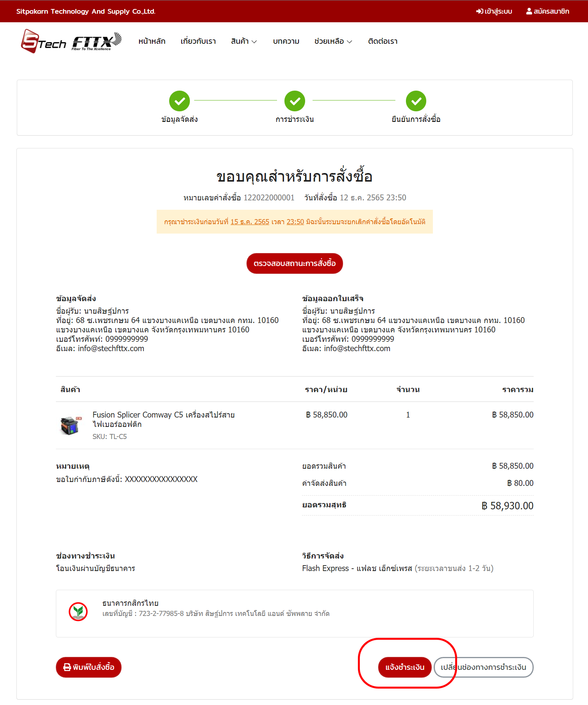
Task: Open the หน้าหลัก home menu
Action: (152, 41)
